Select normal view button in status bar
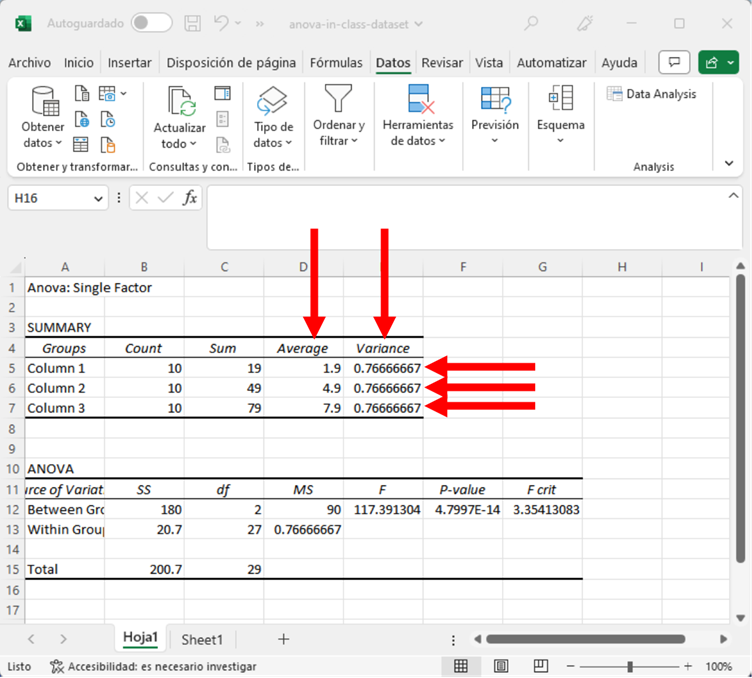The image size is (752, 678). (x=461, y=666)
